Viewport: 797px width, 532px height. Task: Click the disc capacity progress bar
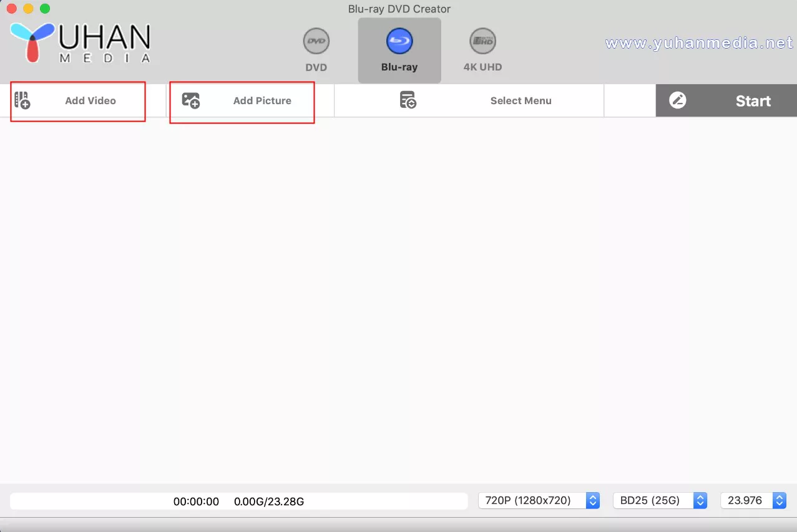point(240,501)
